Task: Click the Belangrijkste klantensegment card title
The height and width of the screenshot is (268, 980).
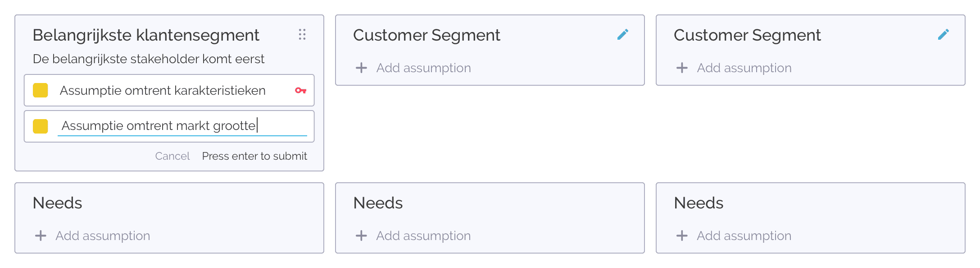Action: coord(146,35)
